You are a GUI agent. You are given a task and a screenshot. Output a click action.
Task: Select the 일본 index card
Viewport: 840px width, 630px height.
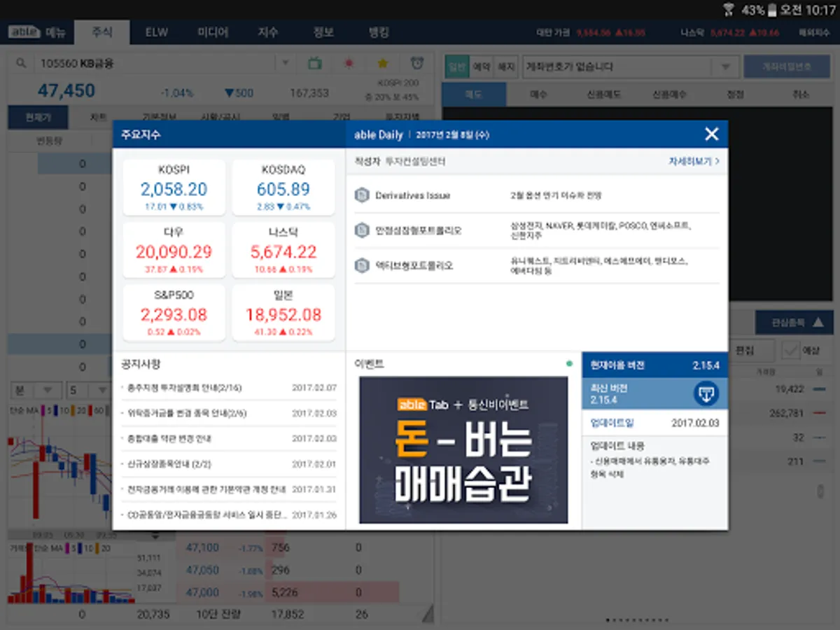click(283, 312)
